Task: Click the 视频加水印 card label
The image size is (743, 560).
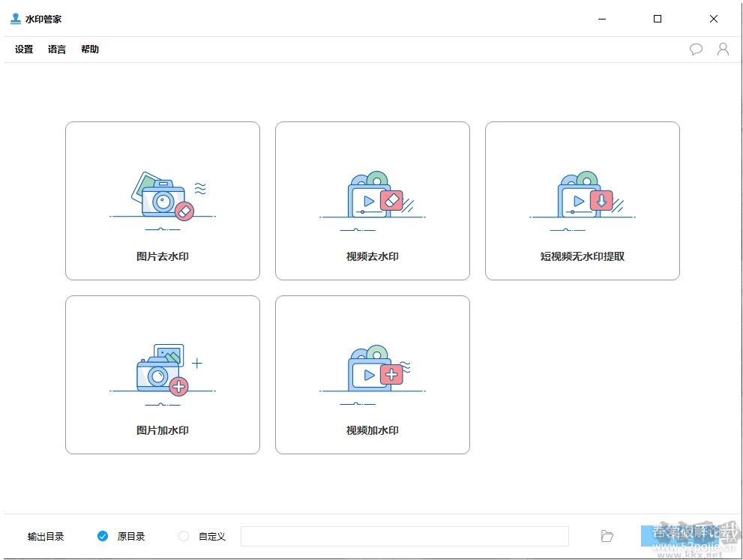Action: point(372,430)
